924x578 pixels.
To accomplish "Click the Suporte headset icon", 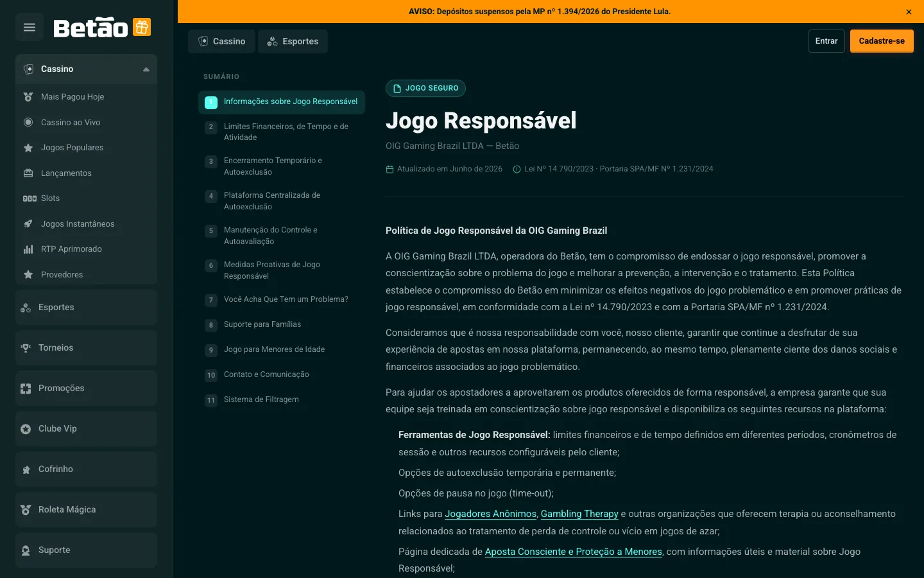I will 26,550.
